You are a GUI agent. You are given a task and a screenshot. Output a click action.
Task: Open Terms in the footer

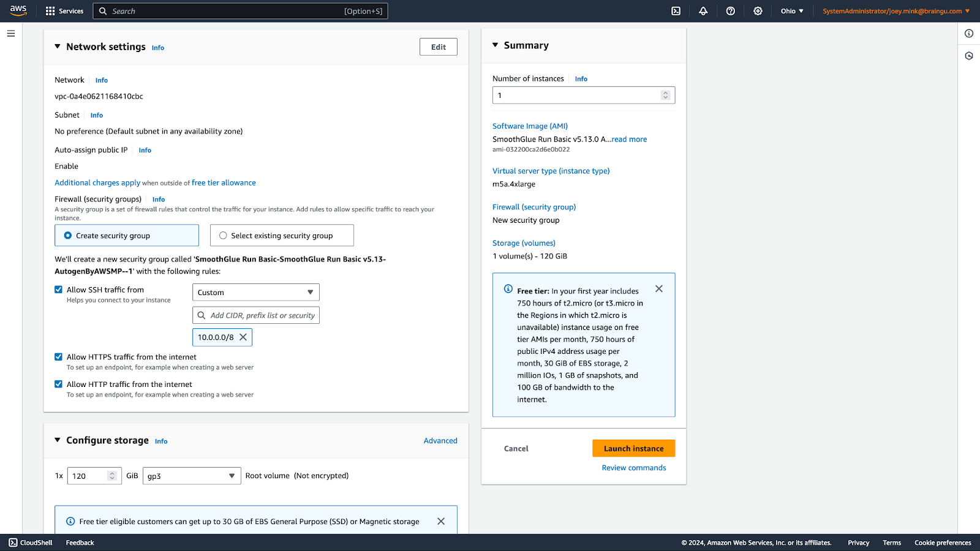(892, 542)
